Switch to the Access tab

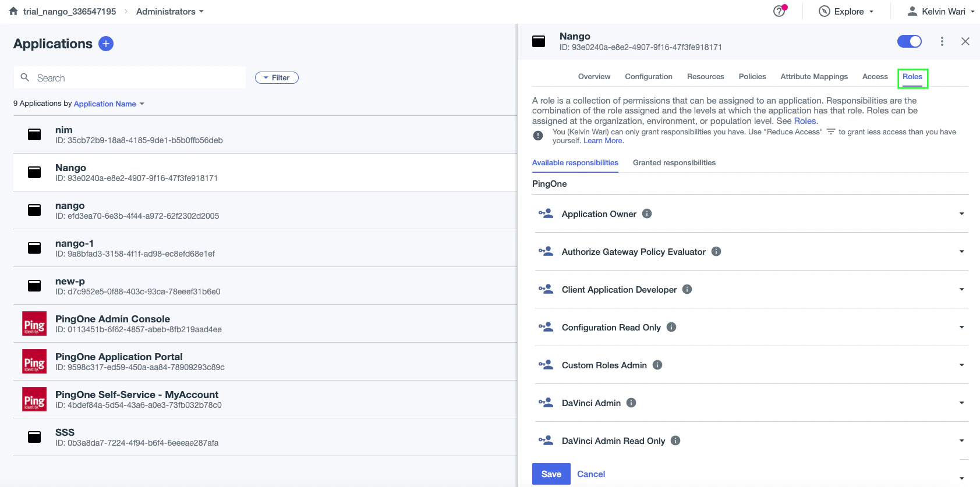tap(875, 76)
